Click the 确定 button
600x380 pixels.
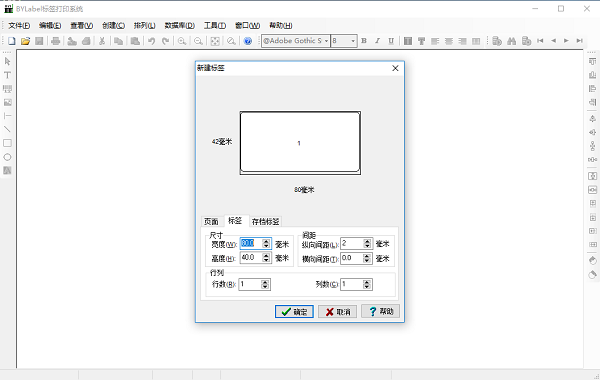[x=294, y=312]
